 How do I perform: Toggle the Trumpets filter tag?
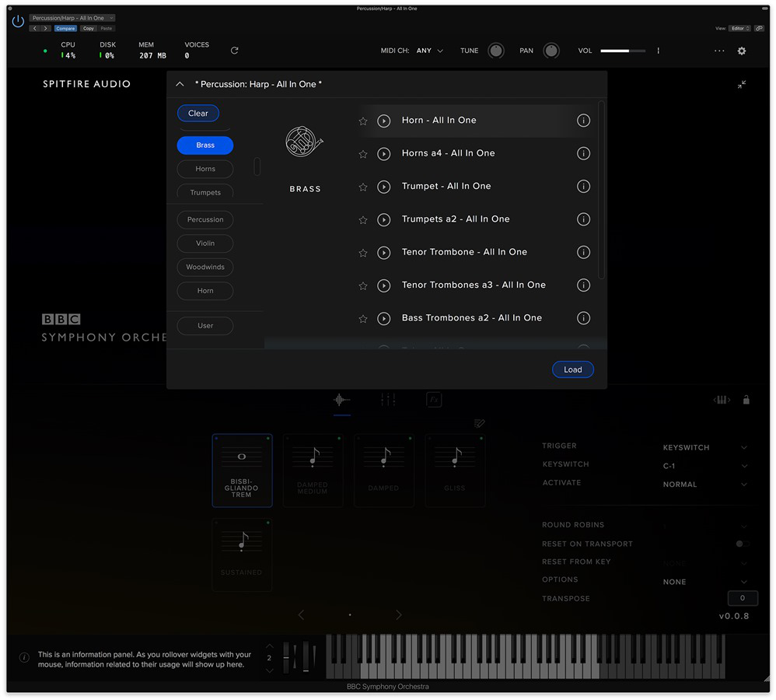tap(205, 192)
